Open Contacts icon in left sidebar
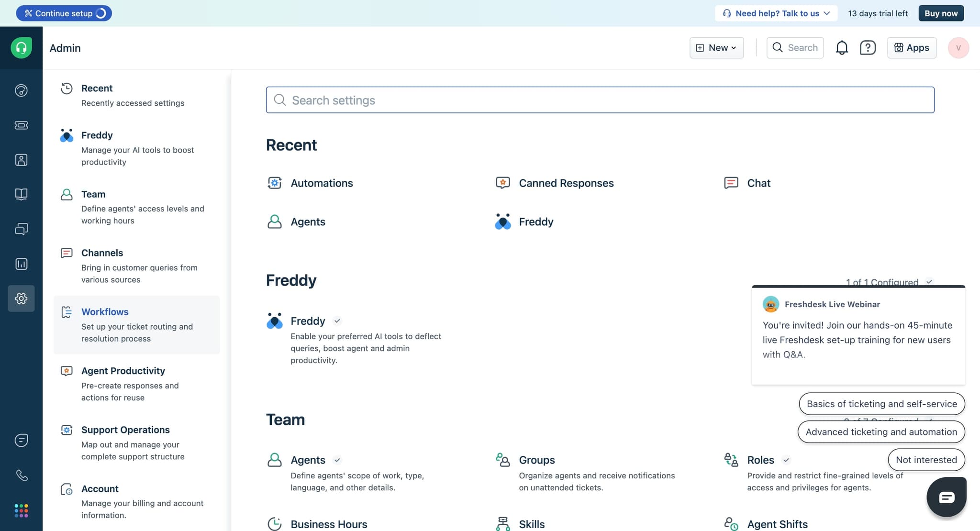Viewport: 980px width, 531px height. [x=21, y=160]
